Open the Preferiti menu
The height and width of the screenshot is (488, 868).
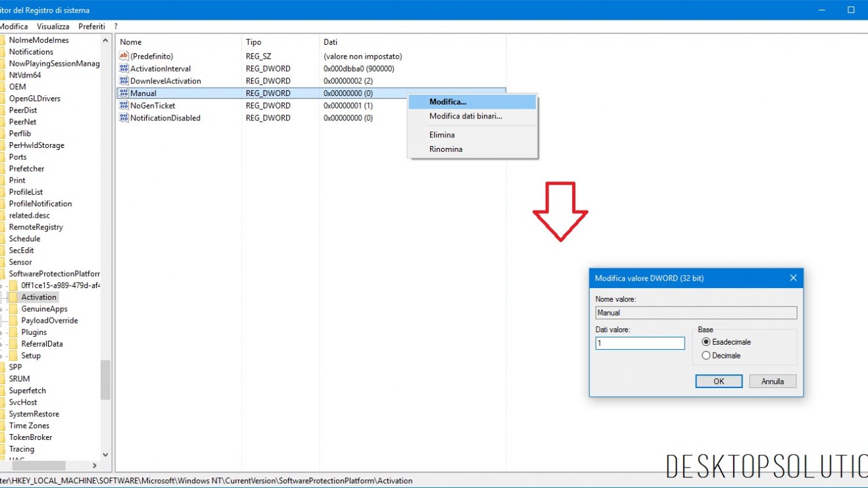click(x=91, y=26)
